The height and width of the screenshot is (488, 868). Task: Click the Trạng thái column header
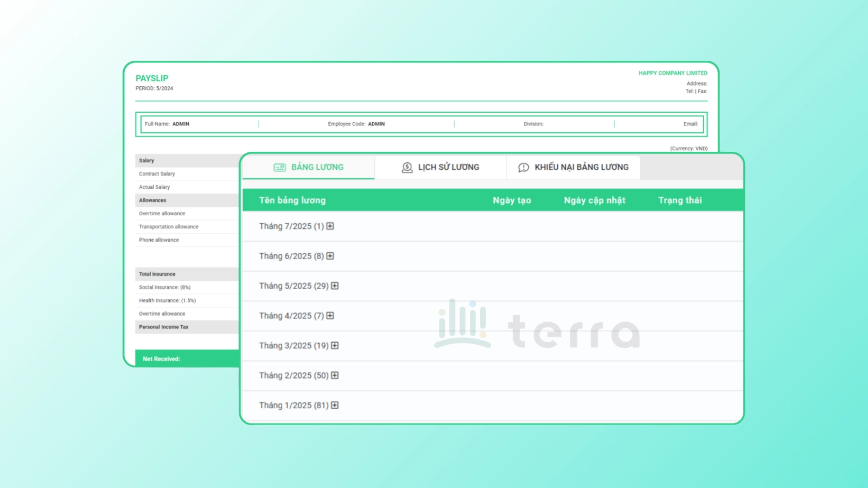pos(680,200)
